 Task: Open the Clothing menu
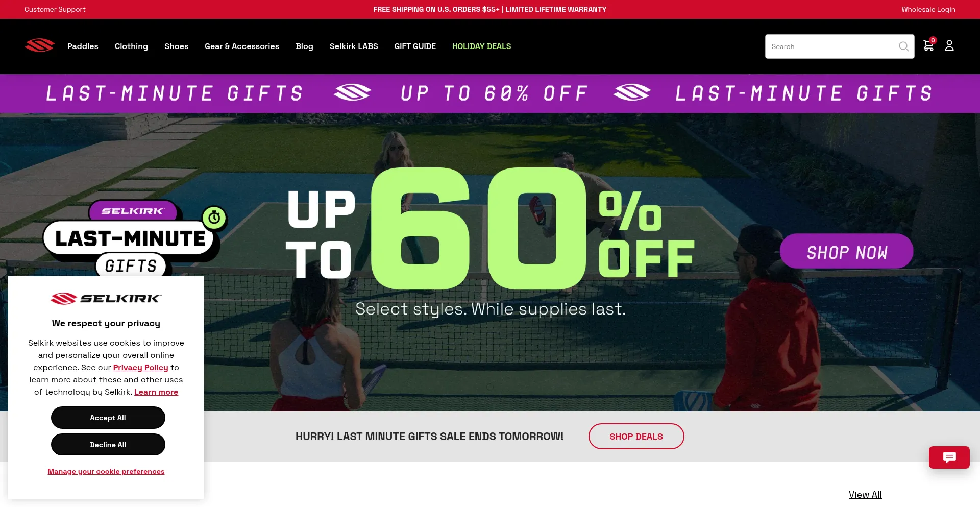coord(131,46)
